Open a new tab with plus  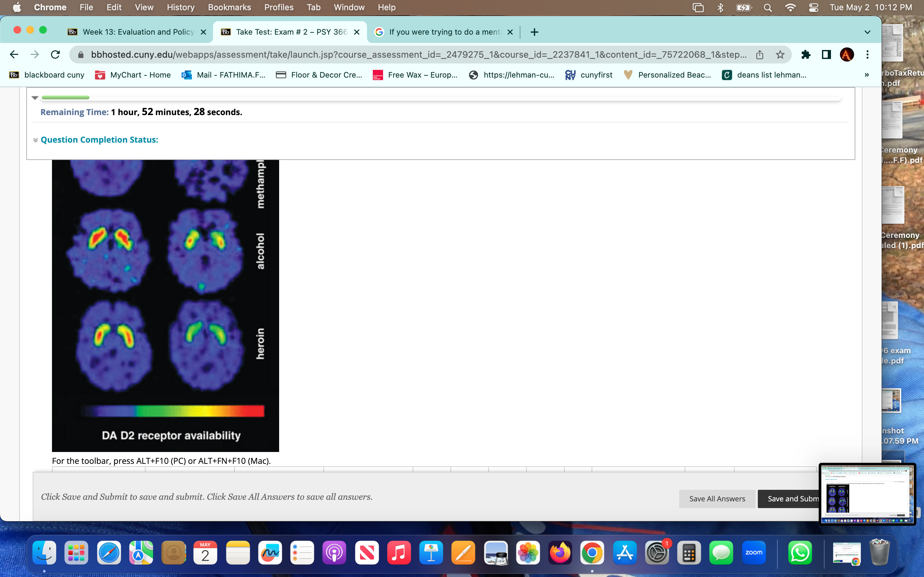click(534, 32)
